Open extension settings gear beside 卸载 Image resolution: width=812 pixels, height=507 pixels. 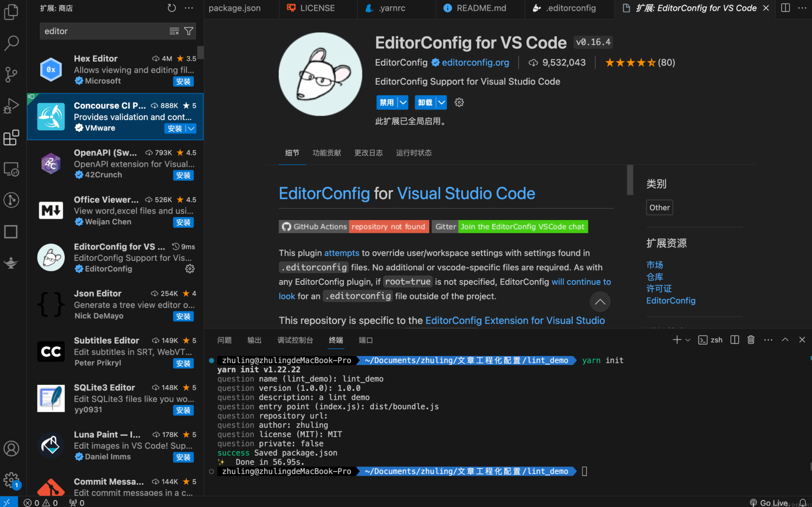[x=459, y=103]
